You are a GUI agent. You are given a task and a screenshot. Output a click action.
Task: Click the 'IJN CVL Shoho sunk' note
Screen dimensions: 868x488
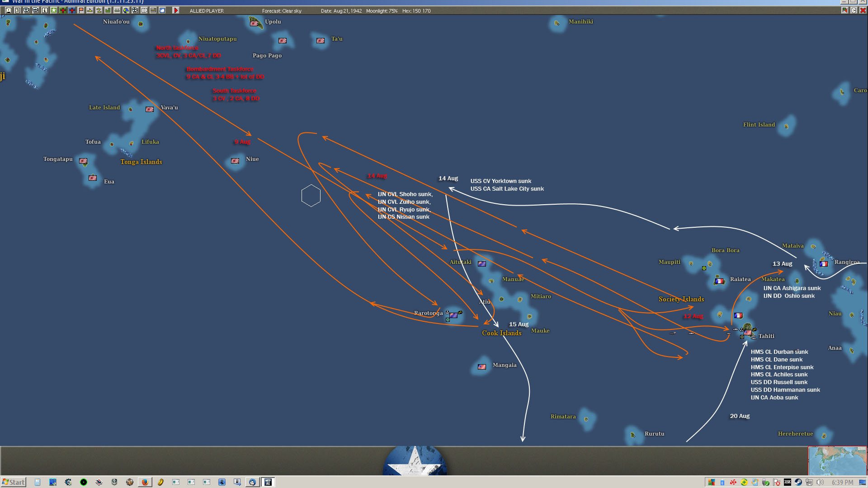[x=405, y=194]
